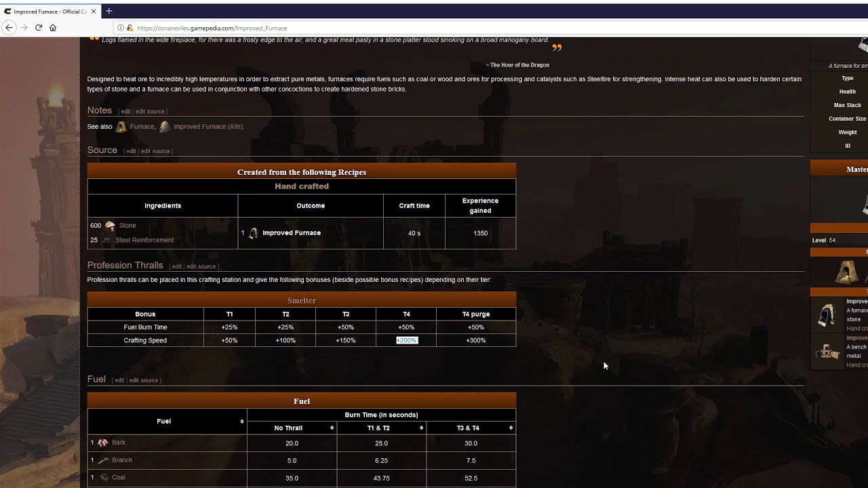Click the Stone ingredient icon
Image resolution: width=868 pixels, height=488 pixels.
(x=110, y=226)
